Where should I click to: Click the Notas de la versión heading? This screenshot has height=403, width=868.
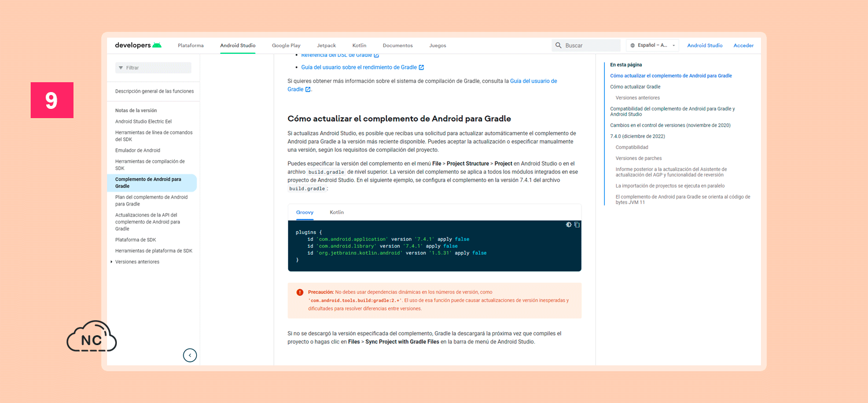136,111
